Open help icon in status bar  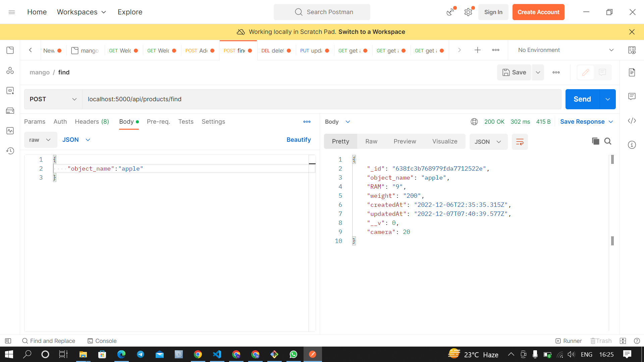(x=637, y=341)
